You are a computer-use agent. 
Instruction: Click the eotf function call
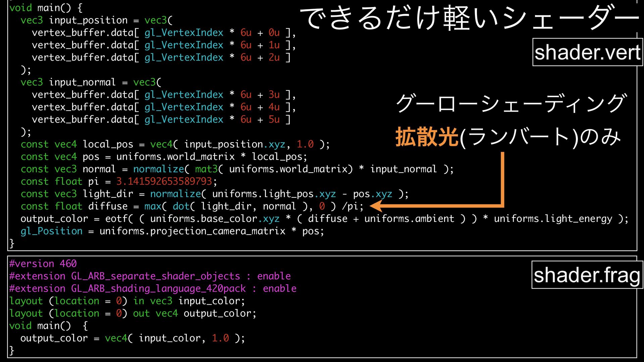coord(116,219)
